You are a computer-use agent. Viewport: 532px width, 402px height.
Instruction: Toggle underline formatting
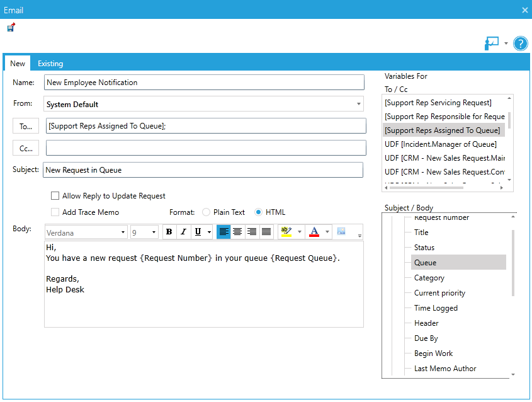tap(198, 232)
